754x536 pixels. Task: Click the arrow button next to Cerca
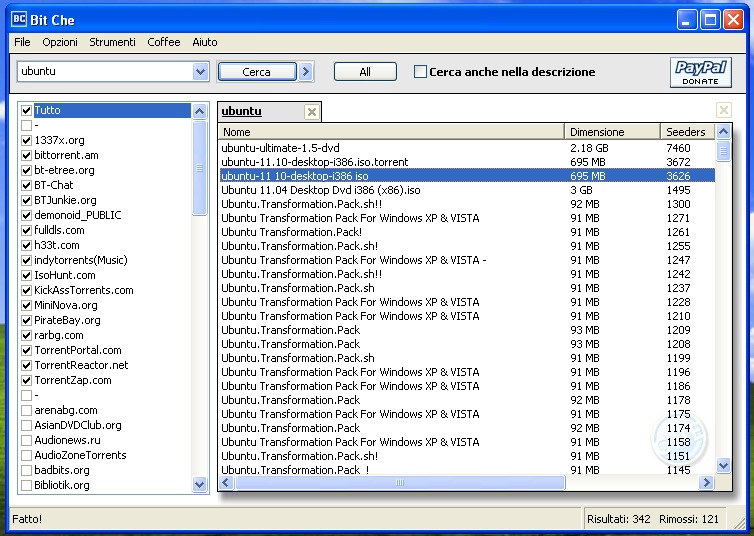(x=306, y=72)
